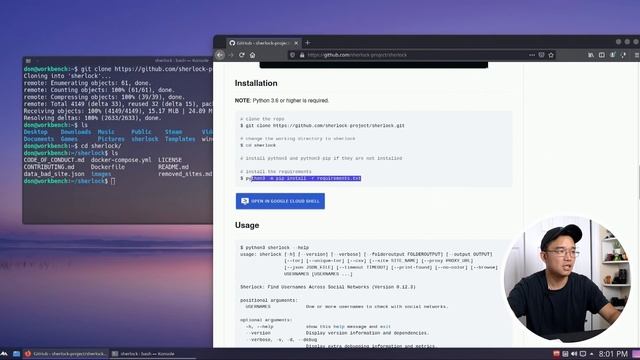The image size is (640, 360).
Task: Click the file manager taskbar icon
Action: coord(16,353)
